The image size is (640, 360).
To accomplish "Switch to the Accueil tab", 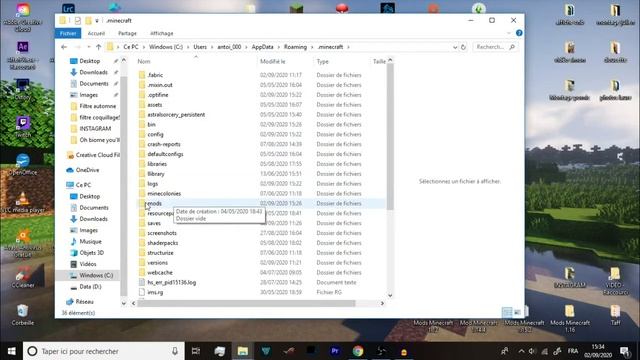I will point(96,33).
